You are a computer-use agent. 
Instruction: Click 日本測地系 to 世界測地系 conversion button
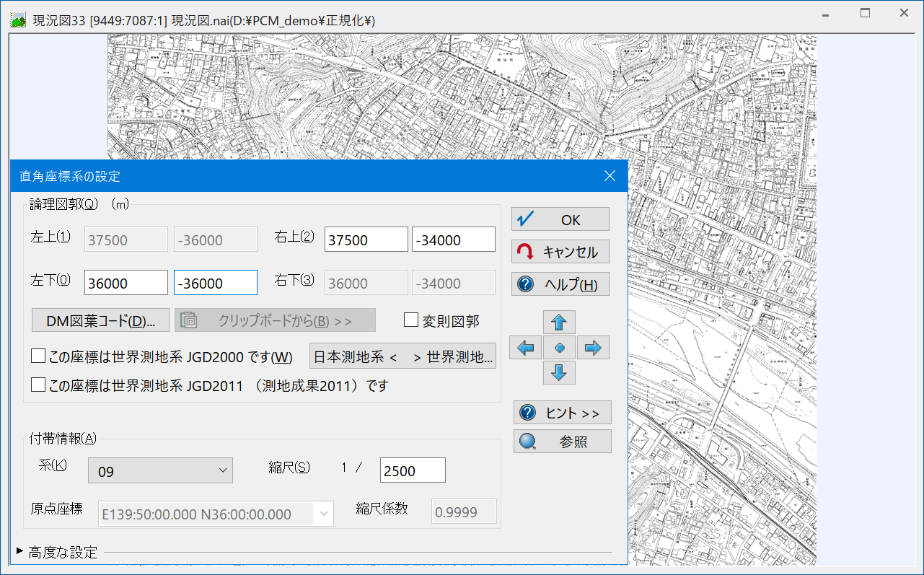coord(402,356)
